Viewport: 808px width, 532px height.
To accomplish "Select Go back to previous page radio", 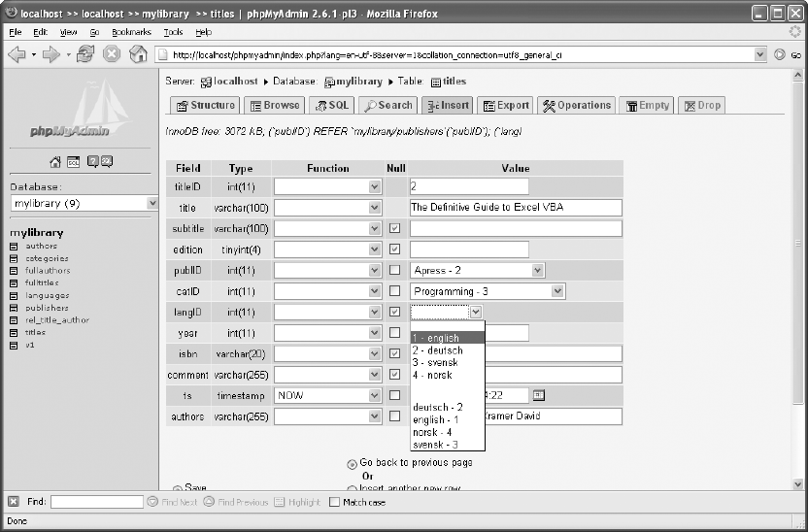I will [352, 465].
